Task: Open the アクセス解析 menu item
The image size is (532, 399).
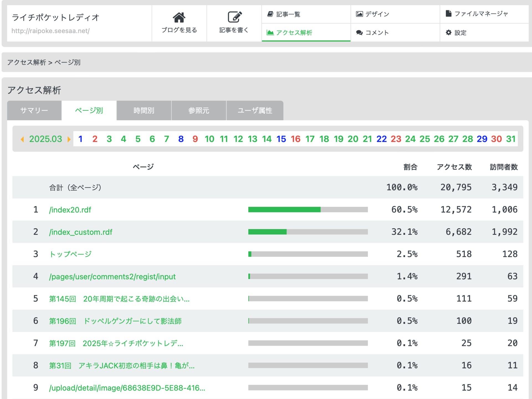Action: pos(306,33)
